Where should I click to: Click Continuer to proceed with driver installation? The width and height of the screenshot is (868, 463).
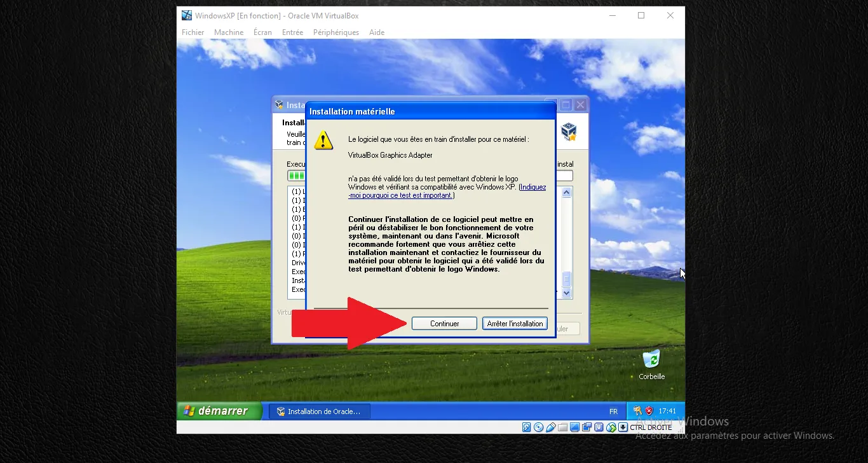click(444, 323)
